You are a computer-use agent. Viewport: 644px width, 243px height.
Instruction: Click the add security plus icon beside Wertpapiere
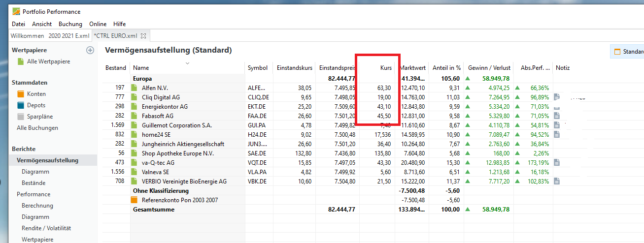[90, 50]
